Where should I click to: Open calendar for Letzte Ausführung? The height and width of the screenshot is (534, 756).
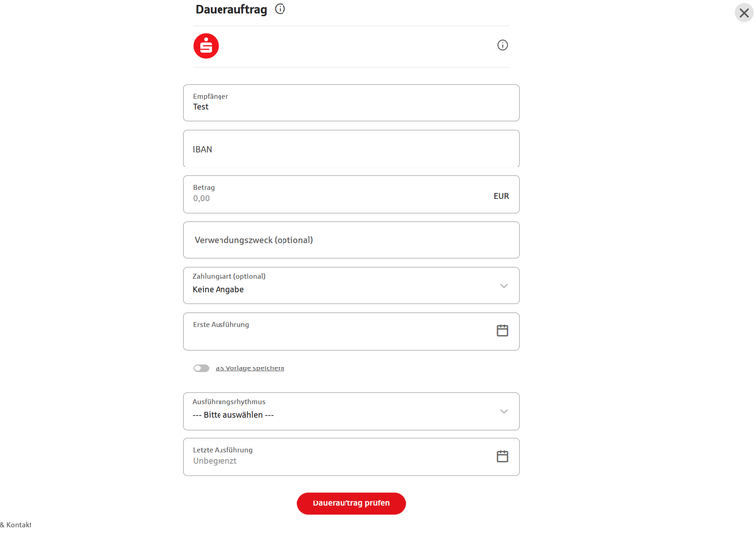502,456
